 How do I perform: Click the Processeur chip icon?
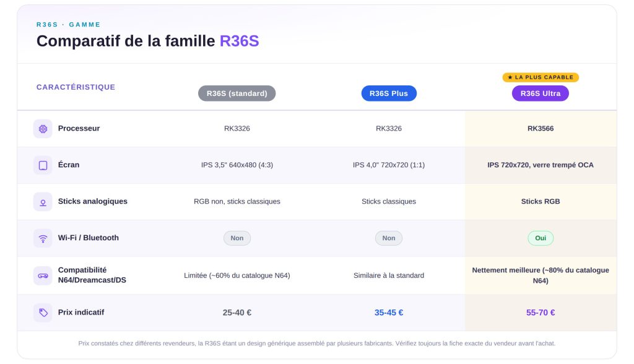click(x=43, y=129)
